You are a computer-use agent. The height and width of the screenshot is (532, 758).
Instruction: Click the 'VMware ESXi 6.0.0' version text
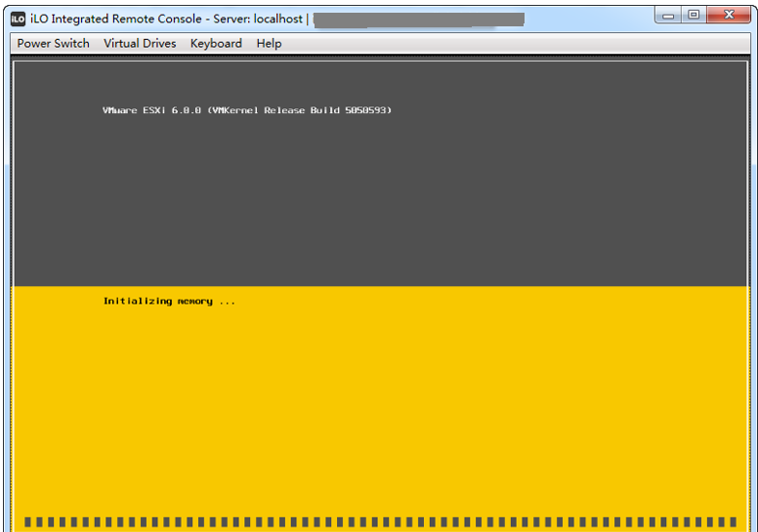[x=151, y=110]
